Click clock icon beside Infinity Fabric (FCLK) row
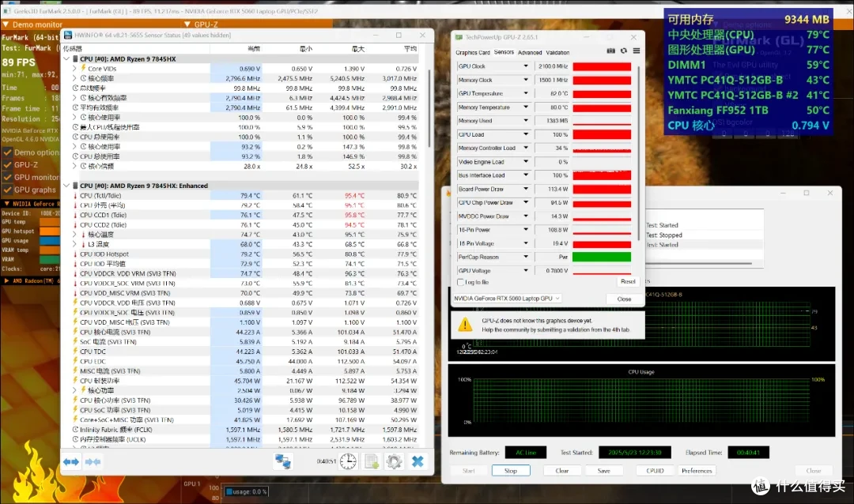Image resolution: width=854 pixels, height=504 pixels. (75, 430)
